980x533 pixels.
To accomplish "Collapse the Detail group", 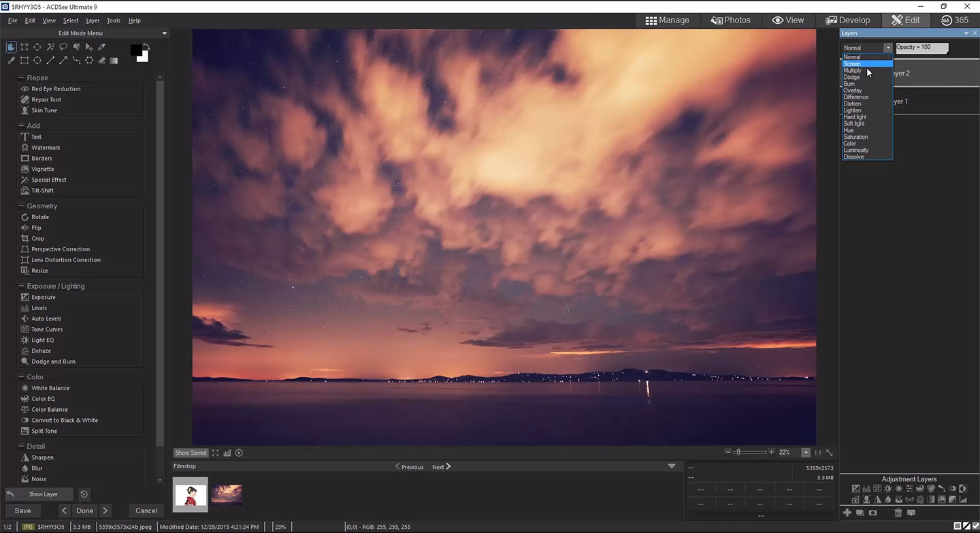I will tap(22, 447).
